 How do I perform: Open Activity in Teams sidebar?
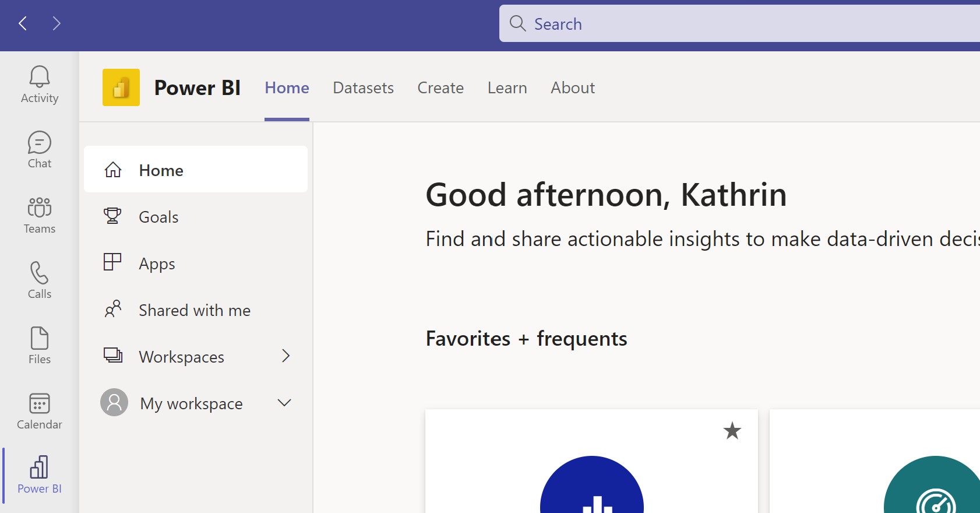coord(40,85)
